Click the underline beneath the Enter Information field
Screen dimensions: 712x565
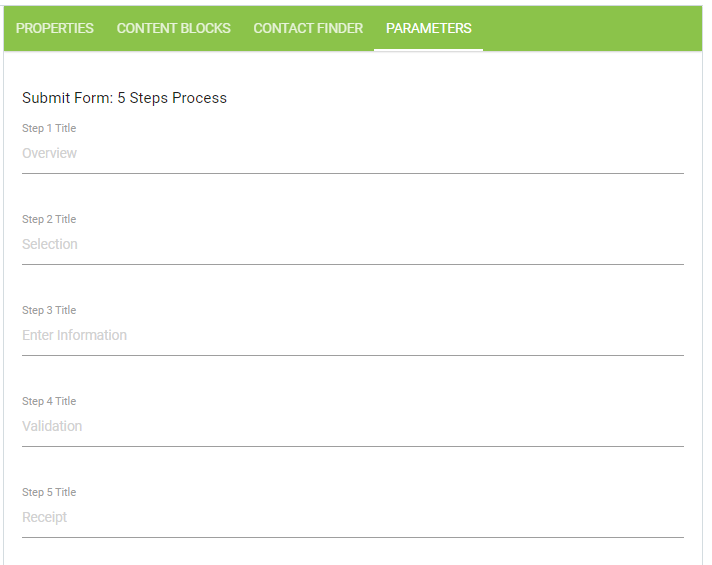point(352,355)
